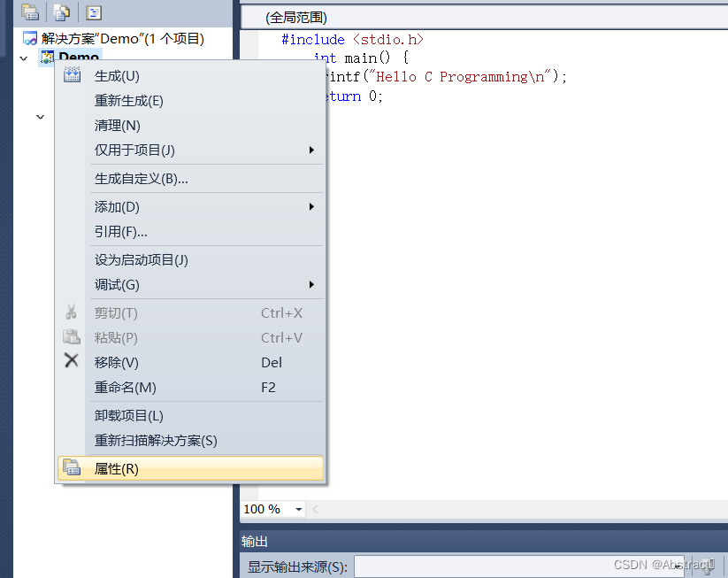
Task: Click the Properties toolbar icon in Solution Explorer
Action: tap(30, 12)
